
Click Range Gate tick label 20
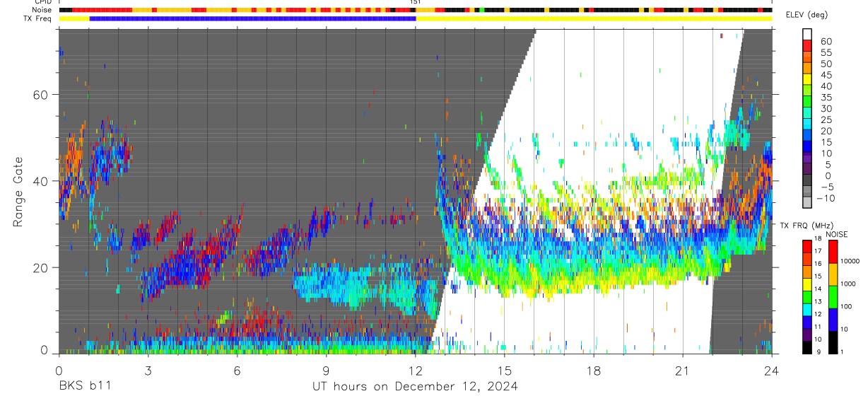point(40,267)
